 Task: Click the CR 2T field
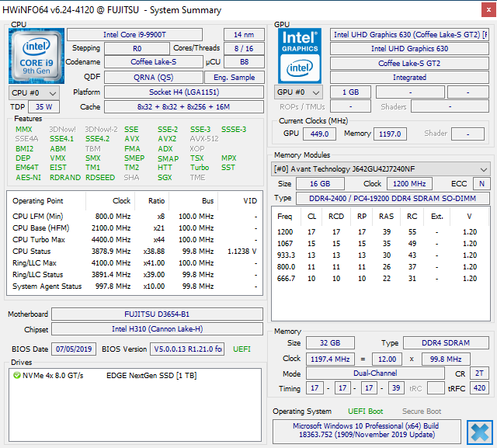click(x=480, y=373)
